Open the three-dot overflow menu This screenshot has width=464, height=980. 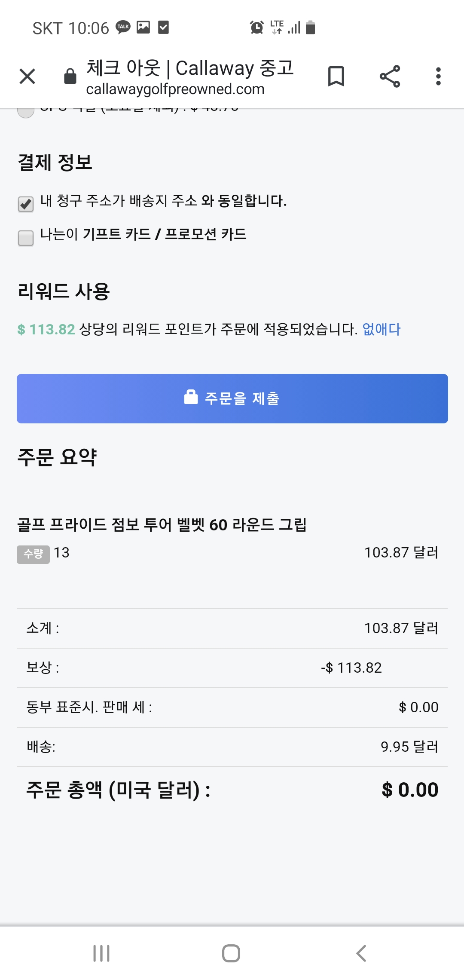(x=438, y=77)
